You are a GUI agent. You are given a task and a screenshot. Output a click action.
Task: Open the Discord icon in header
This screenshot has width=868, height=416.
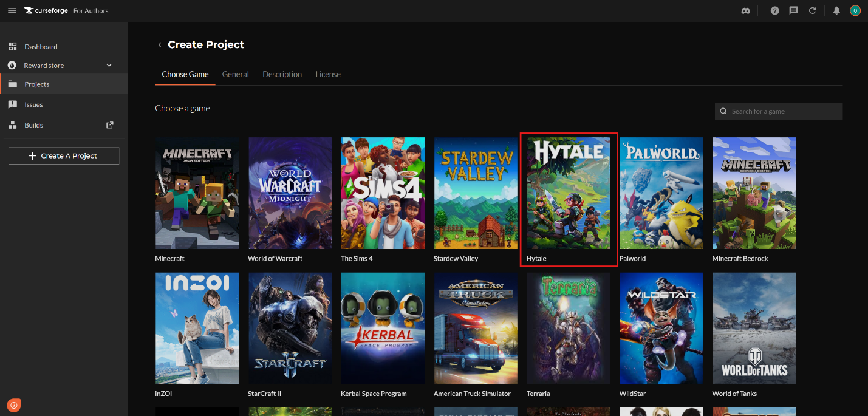coord(746,10)
